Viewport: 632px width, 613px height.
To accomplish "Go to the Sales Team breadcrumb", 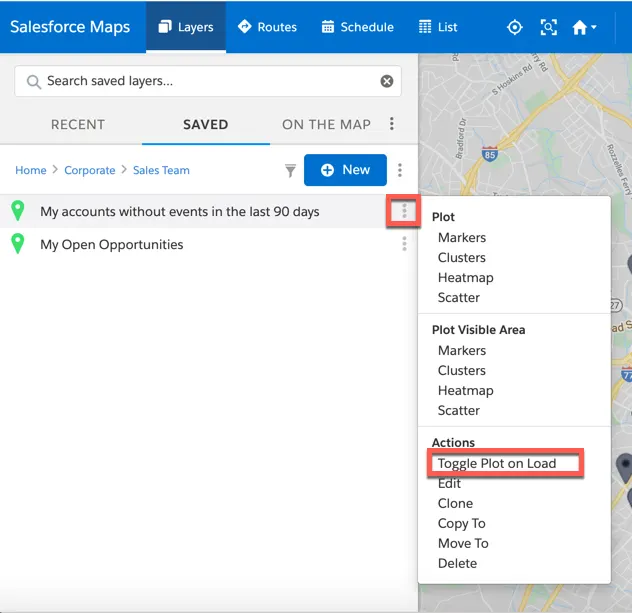I will click(161, 170).
